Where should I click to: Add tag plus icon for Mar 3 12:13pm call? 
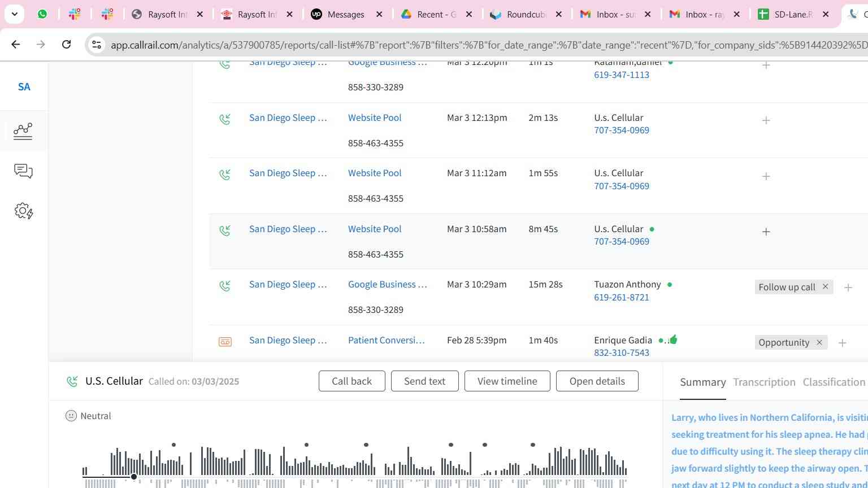[x=766, y=120]
